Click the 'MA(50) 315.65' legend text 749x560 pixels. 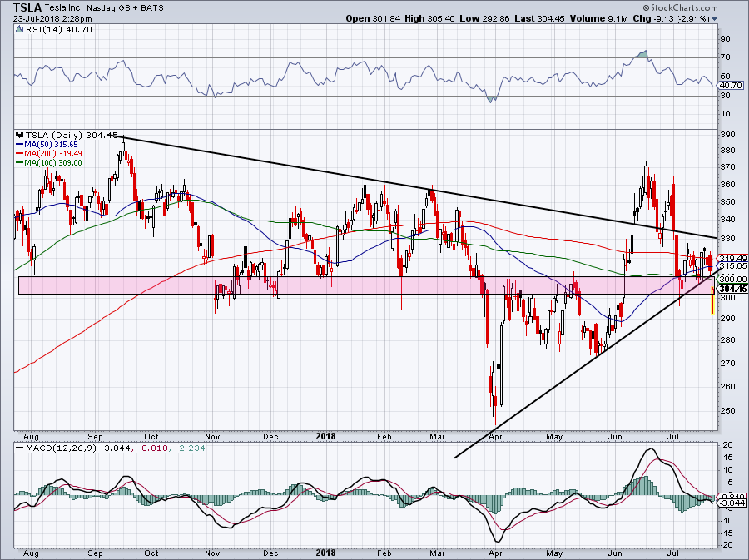point(51,144)
